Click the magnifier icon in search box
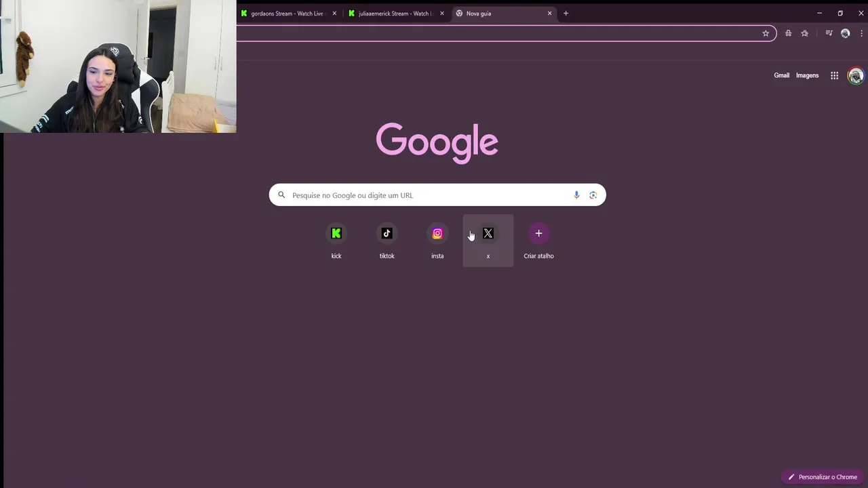 281,195
